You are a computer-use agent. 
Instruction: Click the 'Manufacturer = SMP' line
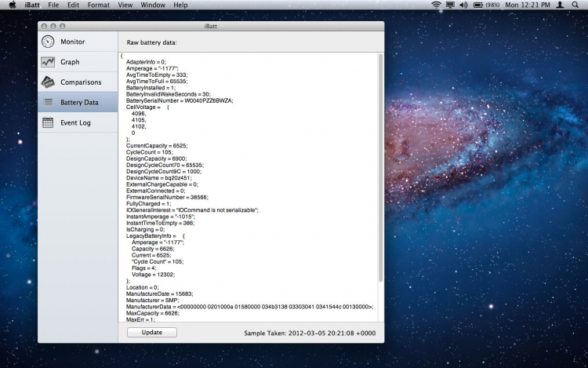(x=152, y=300)
